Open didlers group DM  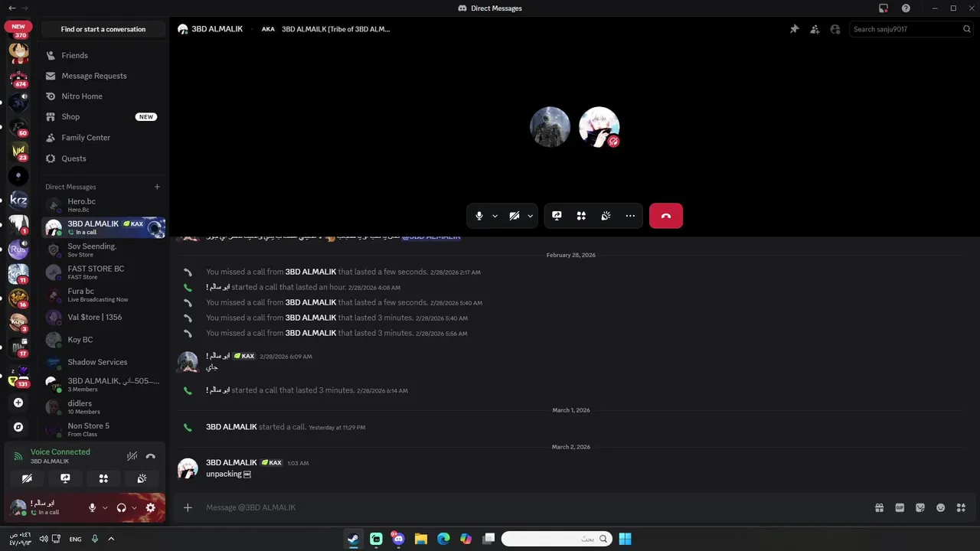(103, 407)
